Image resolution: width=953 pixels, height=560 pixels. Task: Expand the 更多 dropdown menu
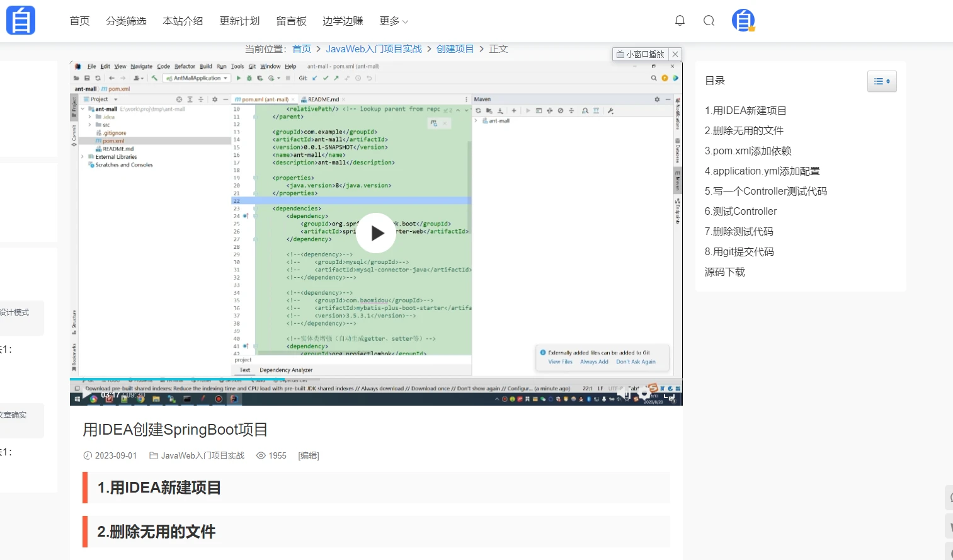click(x=394, y=21)
